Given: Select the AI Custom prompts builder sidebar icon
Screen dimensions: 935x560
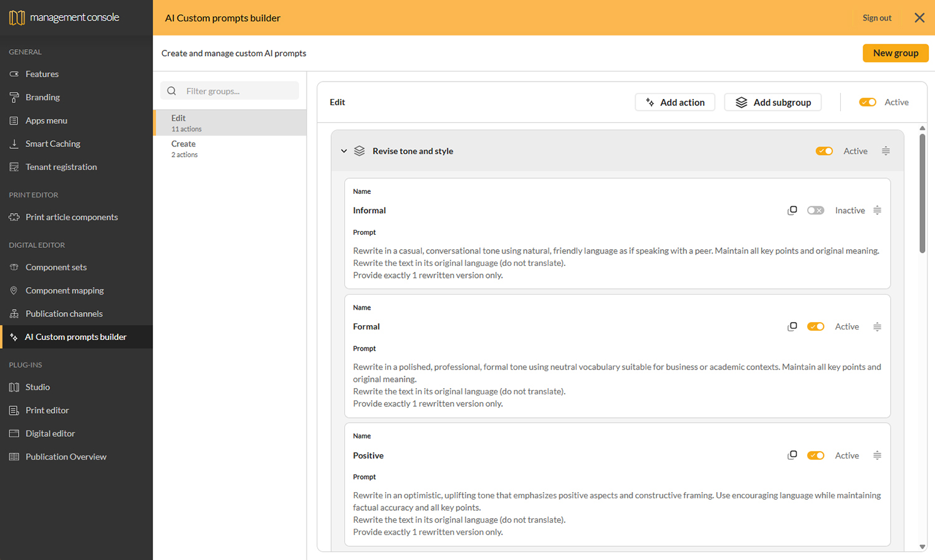Looking at the screenshot, I should point(14,336).
